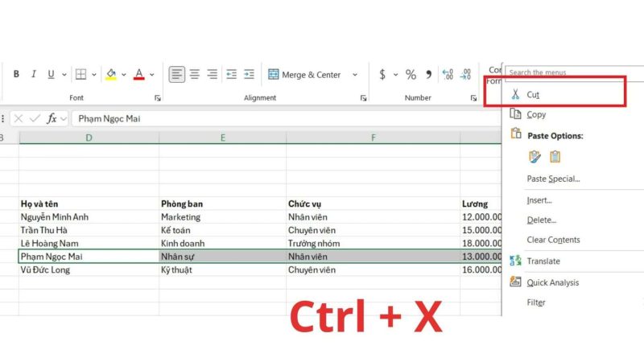Choose Insert... menu item

point(539,200)
